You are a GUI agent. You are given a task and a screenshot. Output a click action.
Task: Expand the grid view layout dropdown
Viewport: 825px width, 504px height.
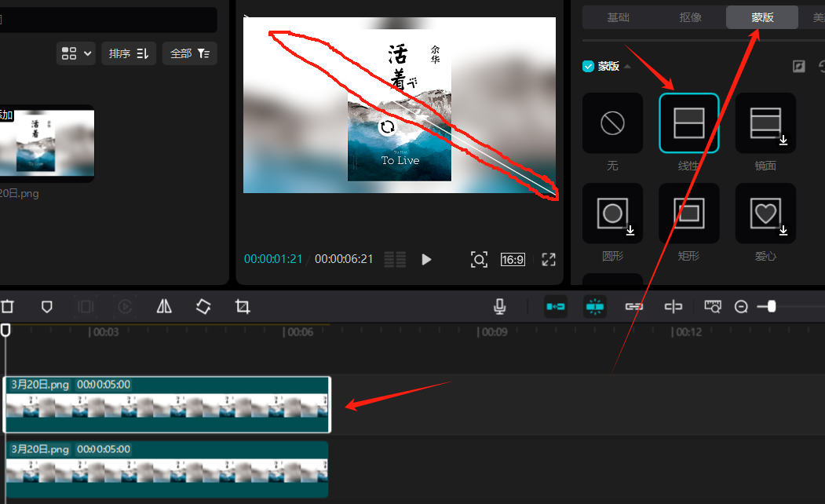point(77,53)
